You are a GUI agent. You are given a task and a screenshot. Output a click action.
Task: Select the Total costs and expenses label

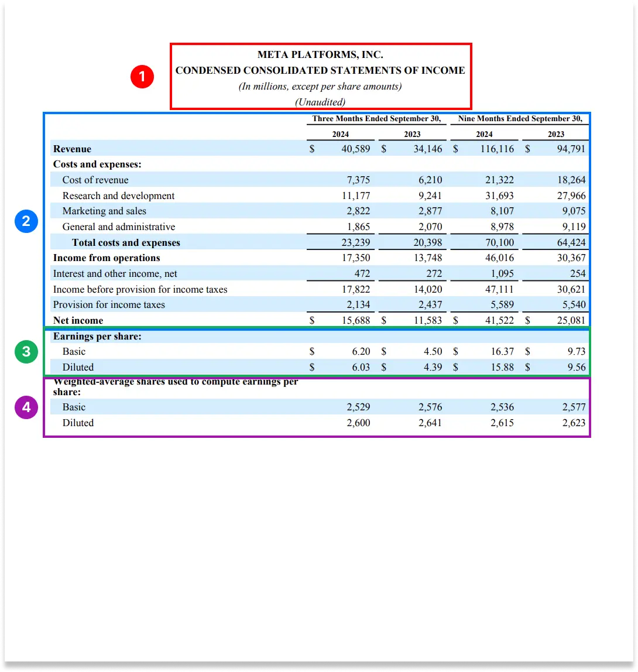126,243
